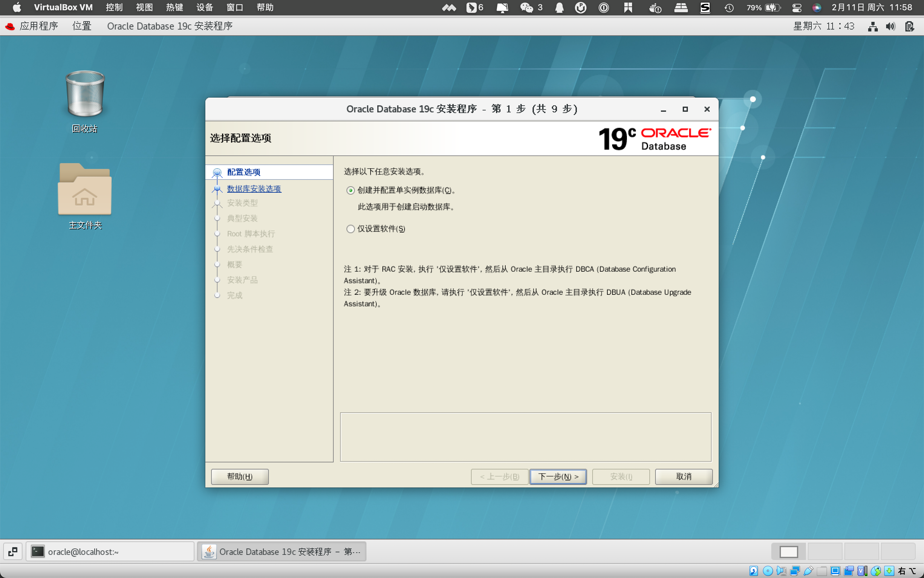The width and height of the screenshot is (924, 578).
Task: Select the configuration options step in sidebar
Action: pos(269,172)
